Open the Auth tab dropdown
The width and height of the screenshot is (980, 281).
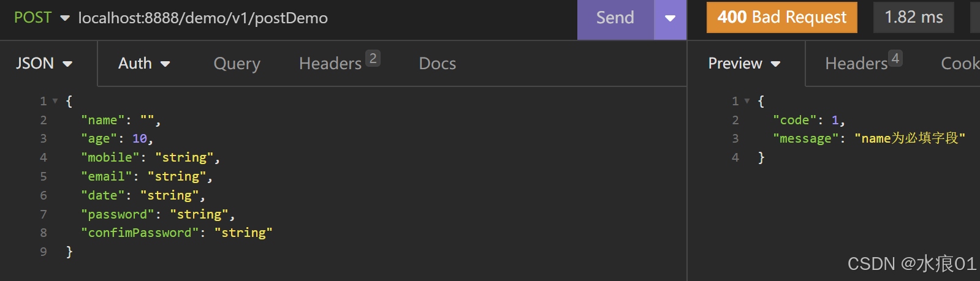tap(144, 63)
